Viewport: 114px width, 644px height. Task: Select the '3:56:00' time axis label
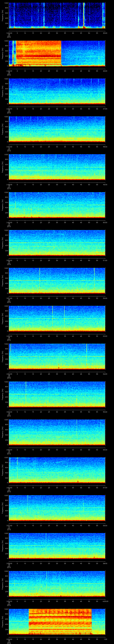click(x=9, y=487)
